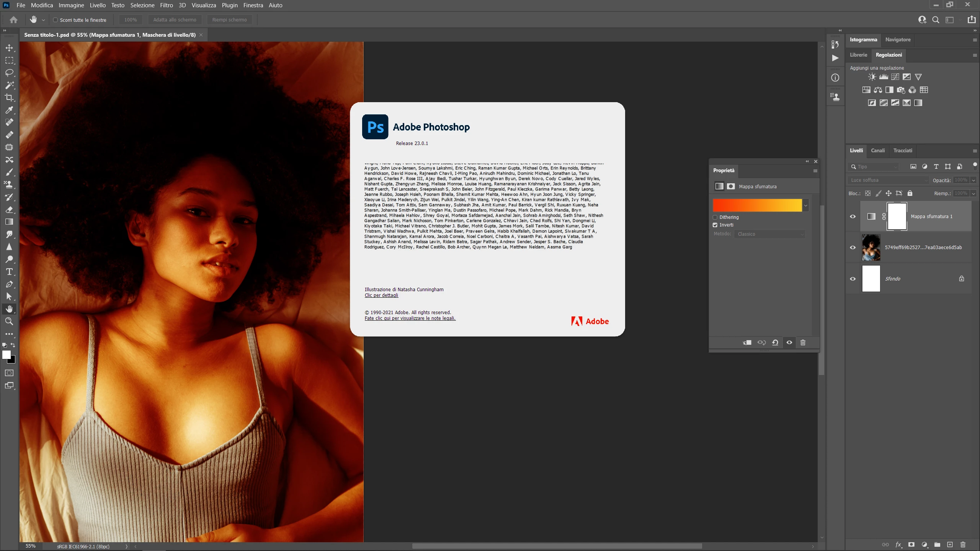Screen dimensions: 980x551
Task: Select the Lasso tool
Action: point(9,73)
